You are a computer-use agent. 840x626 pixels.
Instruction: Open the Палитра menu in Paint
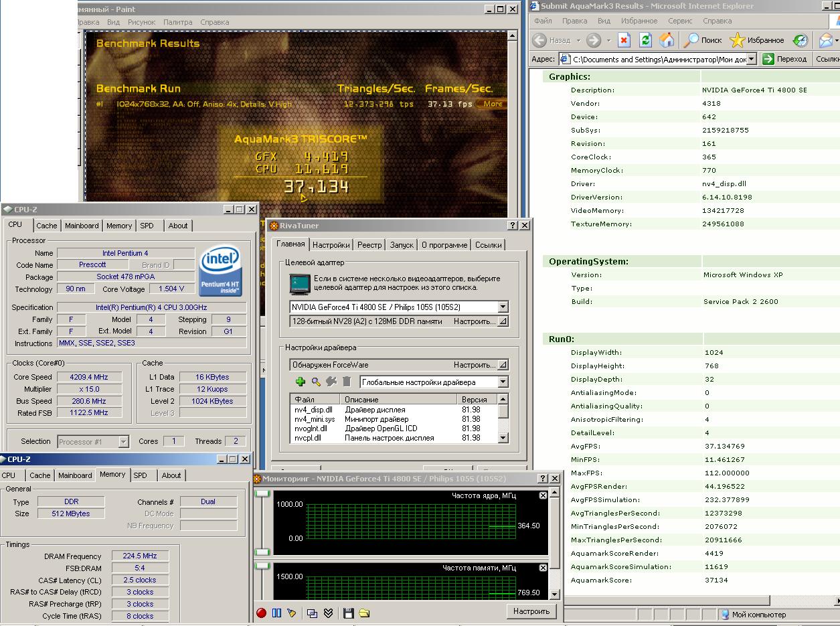click(177, 22)
